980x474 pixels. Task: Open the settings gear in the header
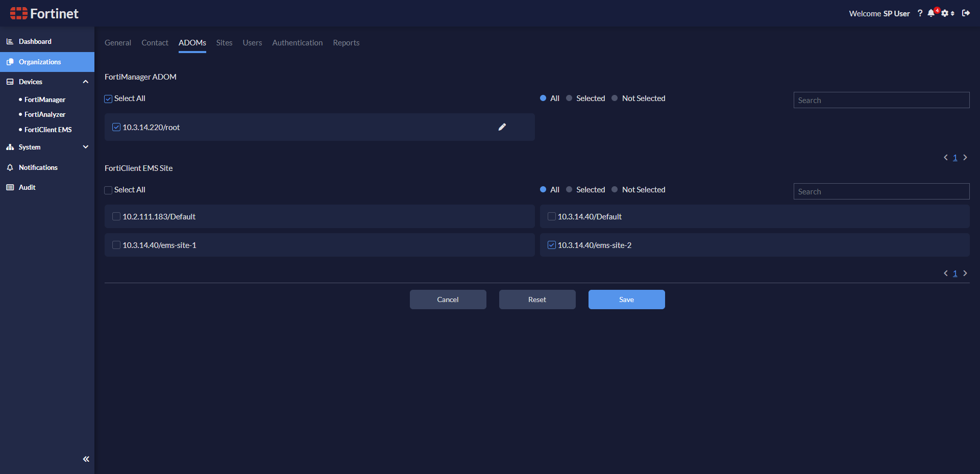pyautogui.click(x=945, y=13)
